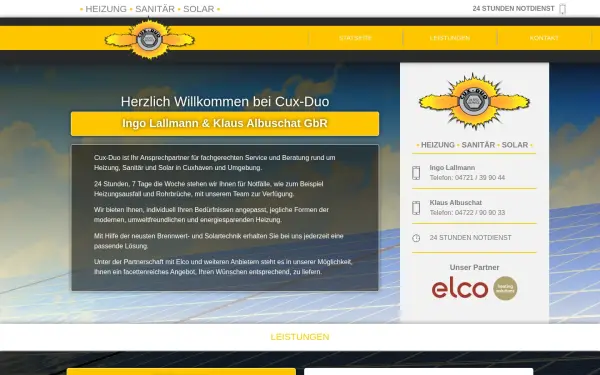Viewport: 600px width, 375px height.
Task: Click the Unser Partner heading
Action: pos(474,267)
